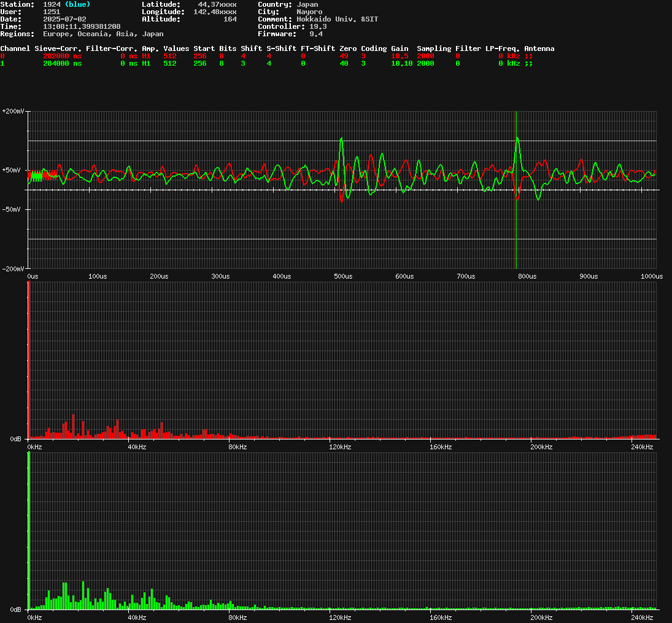Click "80kHz" label under the green spectrum

238,617
